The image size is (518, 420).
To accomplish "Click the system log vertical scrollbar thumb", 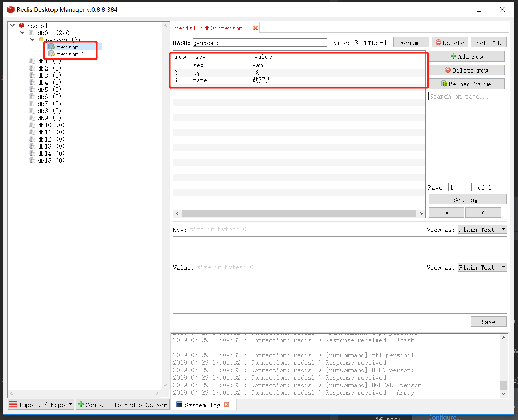I will coord(503,385).
